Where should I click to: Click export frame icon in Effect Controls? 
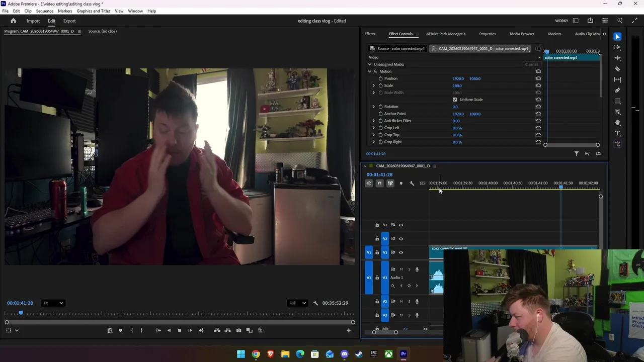pyautogui.click(x=598, y=154)
